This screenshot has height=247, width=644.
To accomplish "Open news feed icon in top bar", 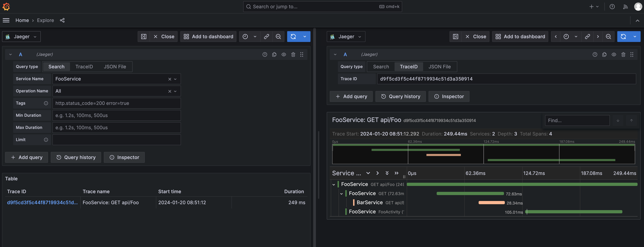I will [625, 7].
